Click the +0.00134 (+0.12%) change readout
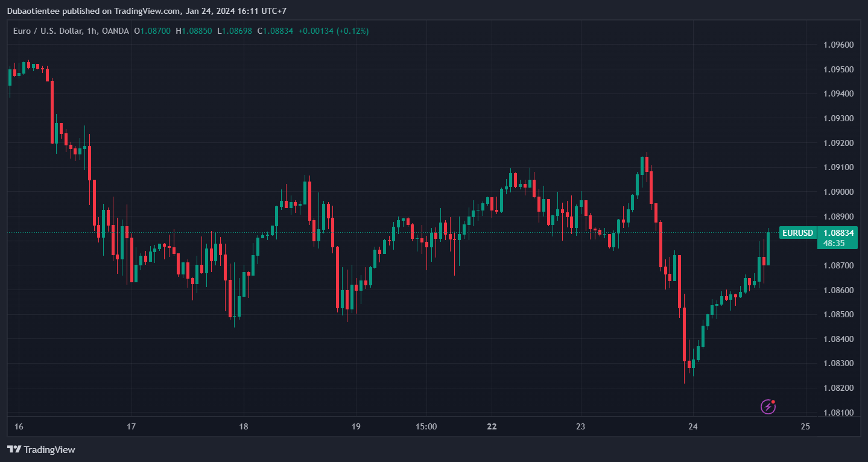 pos(334,31)
